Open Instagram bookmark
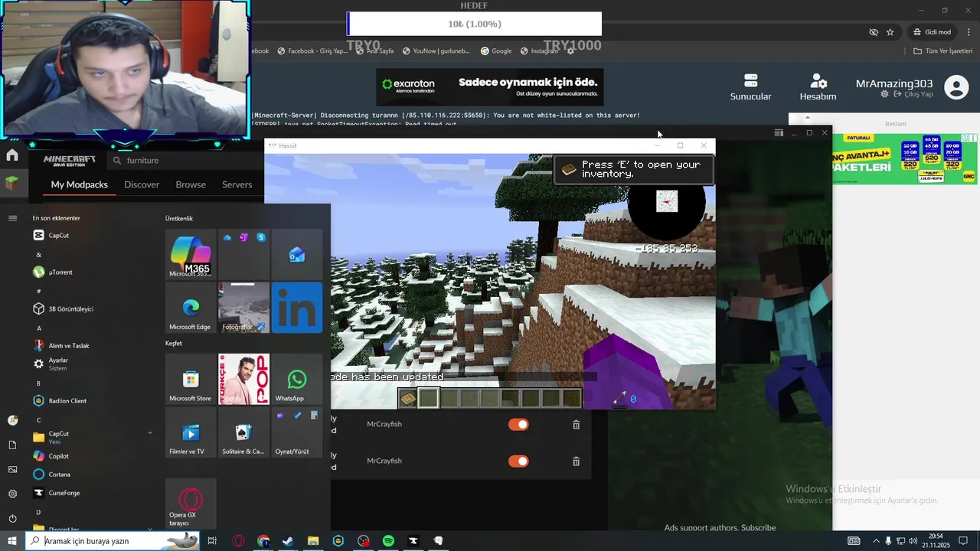This screenshot has width=980, height=551. pyautogui.click(x=540, y=51)
